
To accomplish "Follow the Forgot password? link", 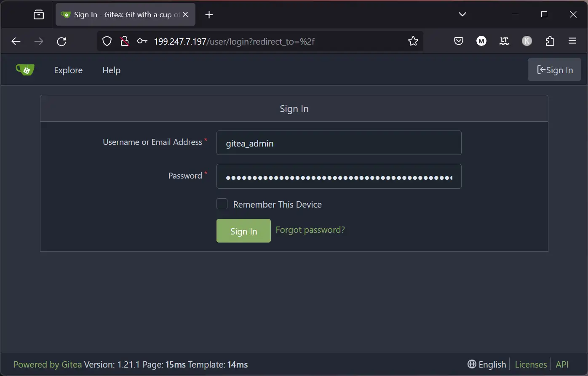I will point(310,230).
